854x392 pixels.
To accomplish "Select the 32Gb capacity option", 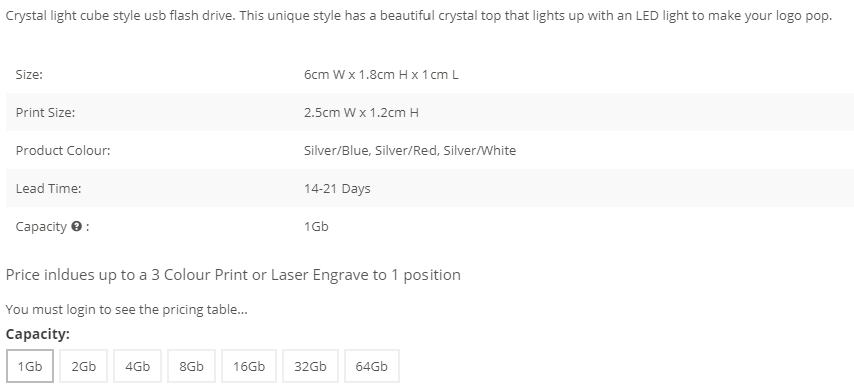I will (x=310, y=366).
